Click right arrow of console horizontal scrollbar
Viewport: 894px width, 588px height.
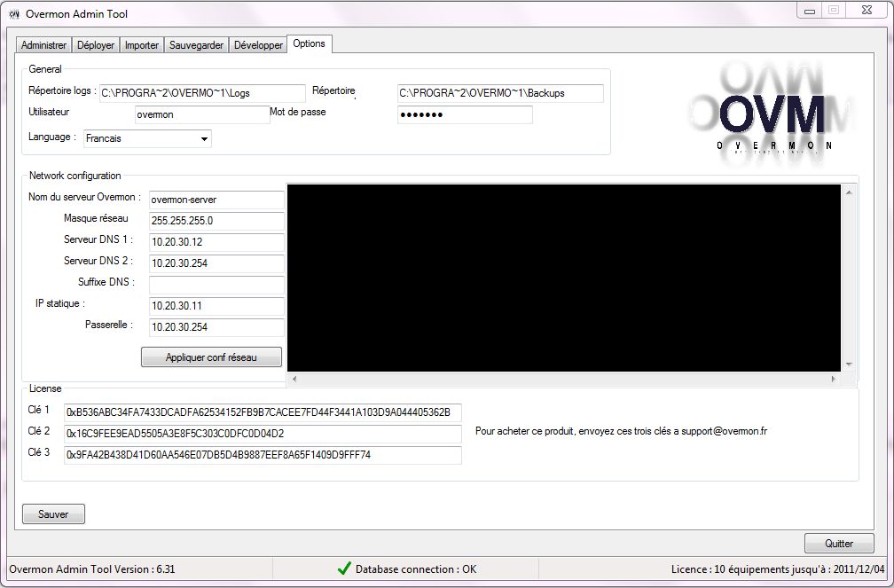pos(834,379)
